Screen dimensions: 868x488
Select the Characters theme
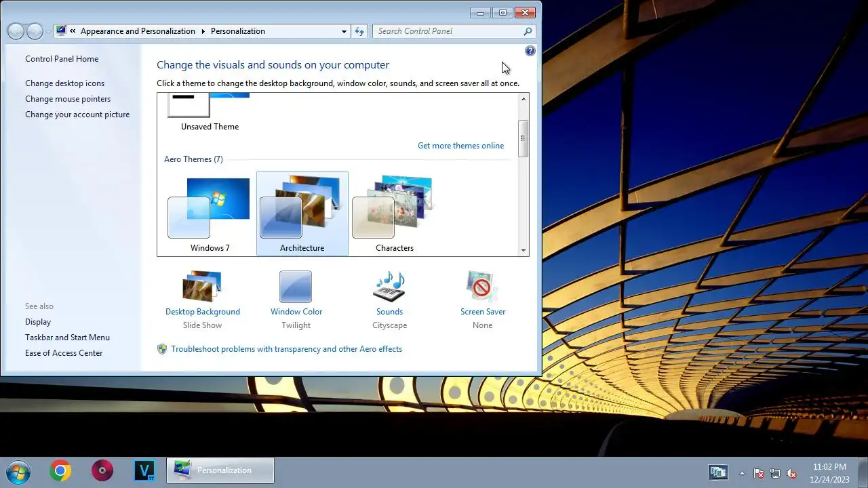[x=395, y=213]
